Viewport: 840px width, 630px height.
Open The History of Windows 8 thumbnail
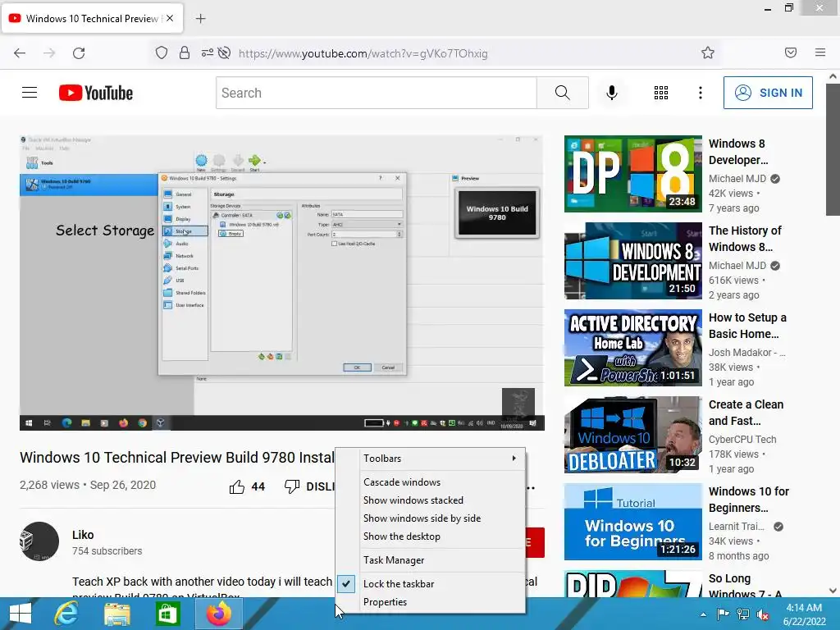(x=632, y=260)
